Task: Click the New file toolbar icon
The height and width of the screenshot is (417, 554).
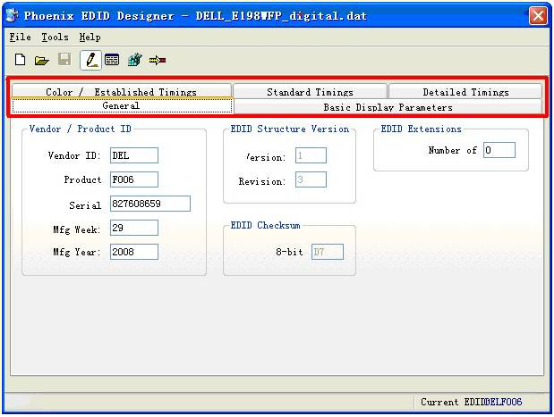Action: [x=20, y=60]
